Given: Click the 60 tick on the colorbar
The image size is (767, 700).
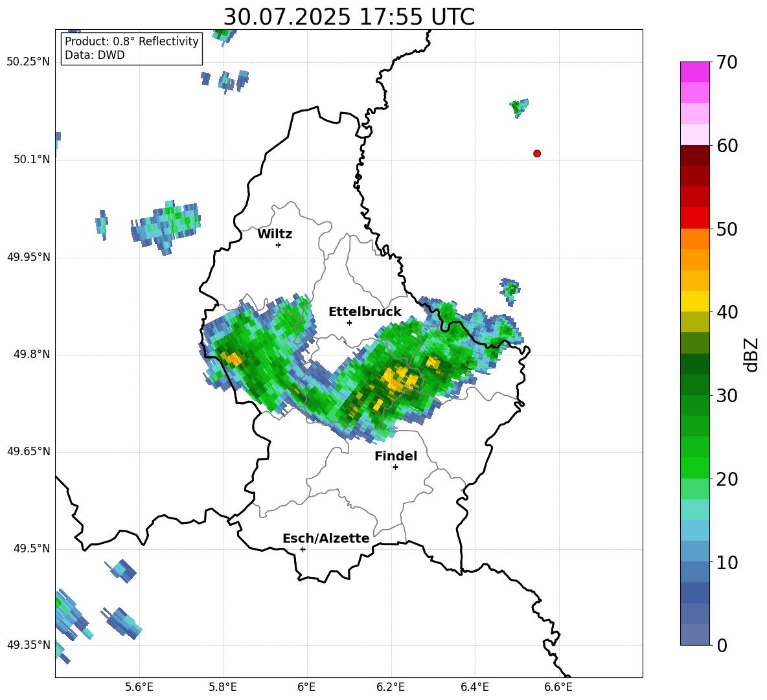Looking at the screenshot, I should 726,146.
